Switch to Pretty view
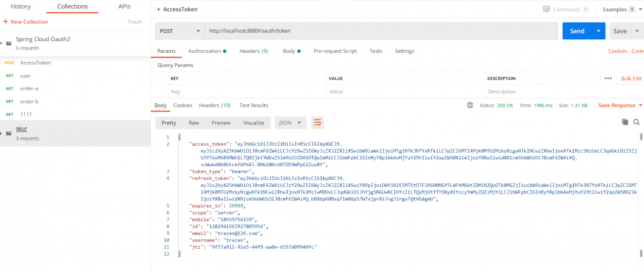This screenshot has height=272, width=644. pyautogui.click(x=169, y=123)
